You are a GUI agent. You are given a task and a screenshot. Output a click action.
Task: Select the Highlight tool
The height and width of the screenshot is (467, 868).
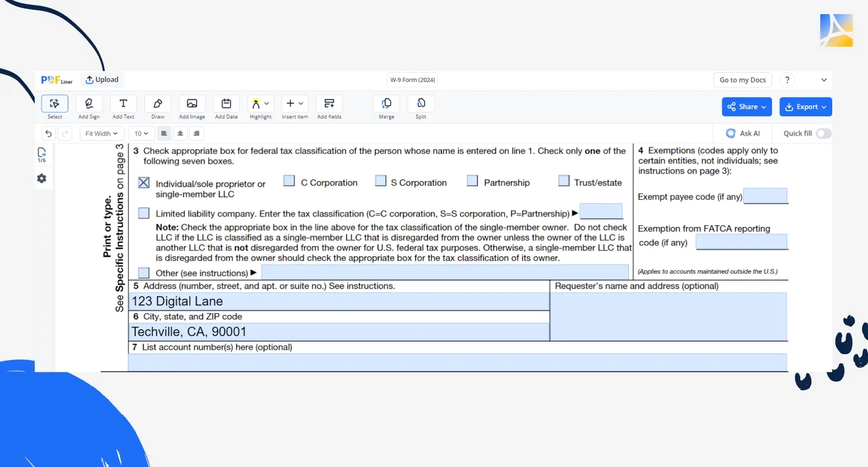pos(256,104)
